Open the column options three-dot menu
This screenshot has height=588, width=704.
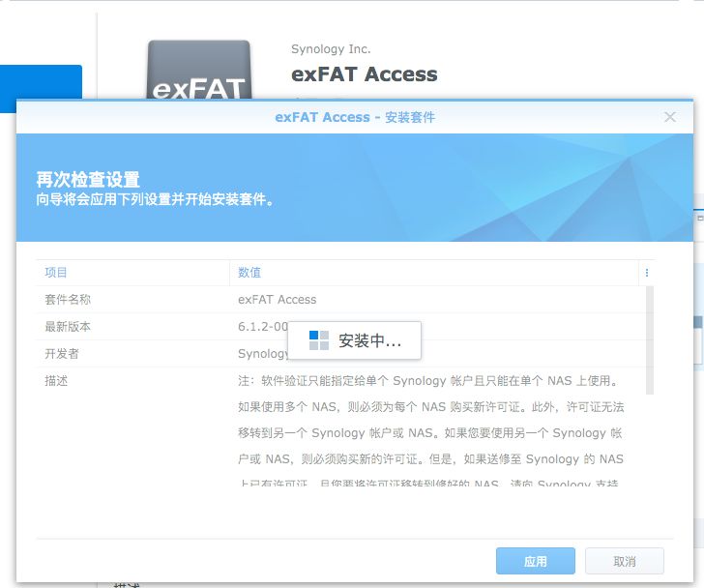pyautogui.click(x=647, y=273)
